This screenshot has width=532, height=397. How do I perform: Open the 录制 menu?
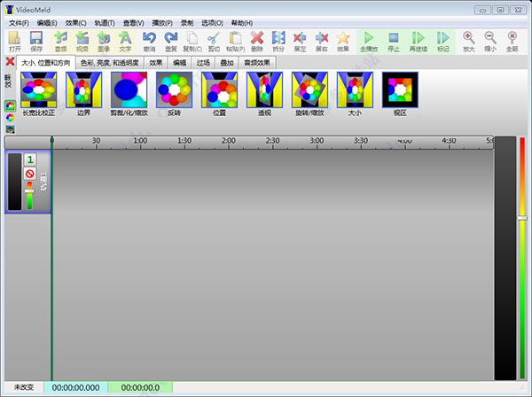187,23
